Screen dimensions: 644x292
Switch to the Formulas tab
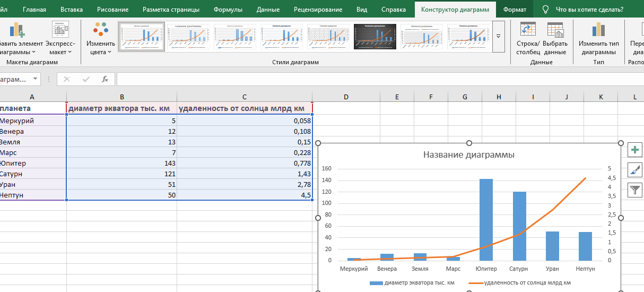tap(228, 10)
